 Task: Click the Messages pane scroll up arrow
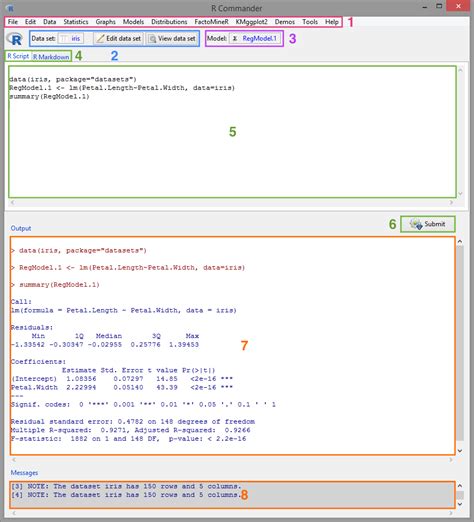(x=460, y=486)
